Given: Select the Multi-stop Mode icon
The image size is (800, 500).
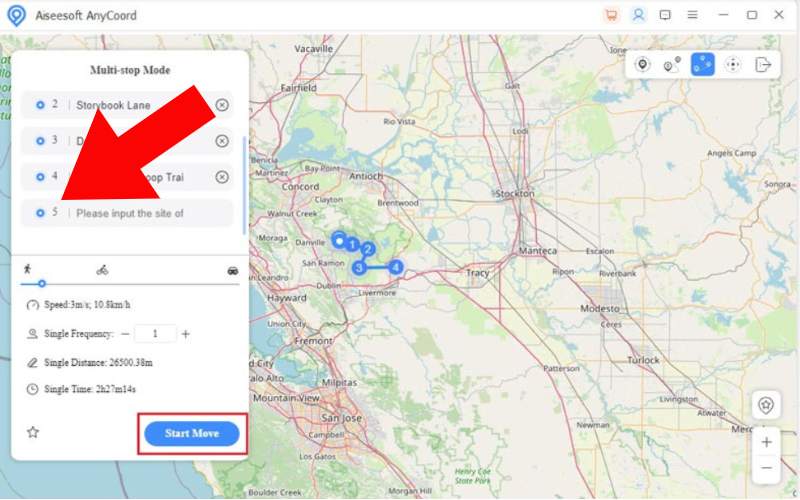Looking at the screenshot, I should (x=702, y=65).
